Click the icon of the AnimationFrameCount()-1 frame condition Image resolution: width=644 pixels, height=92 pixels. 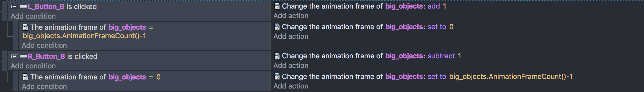coord(25,27)
